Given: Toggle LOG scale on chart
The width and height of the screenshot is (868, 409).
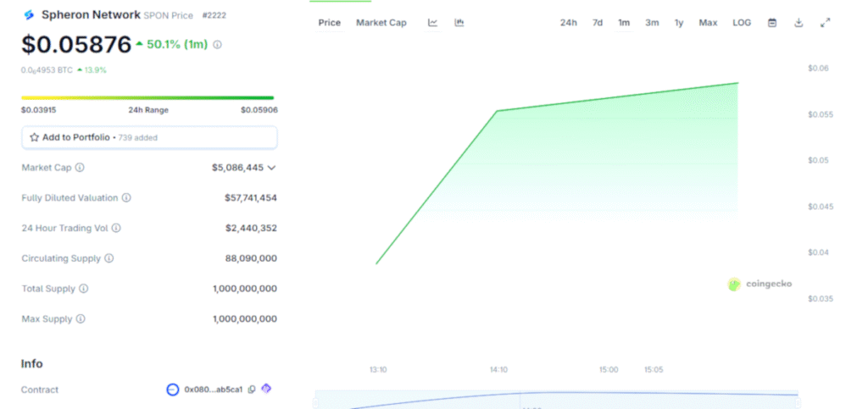Looking at the screenshot, I should click(x=742, y=23).
